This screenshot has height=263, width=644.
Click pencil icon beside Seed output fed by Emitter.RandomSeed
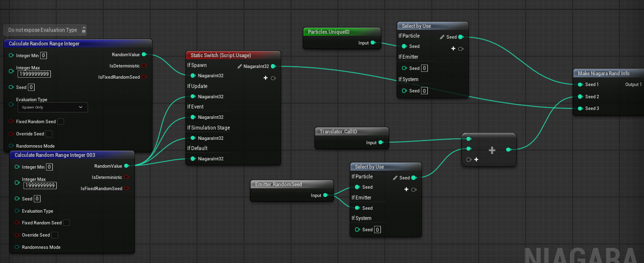pos(395,178)
